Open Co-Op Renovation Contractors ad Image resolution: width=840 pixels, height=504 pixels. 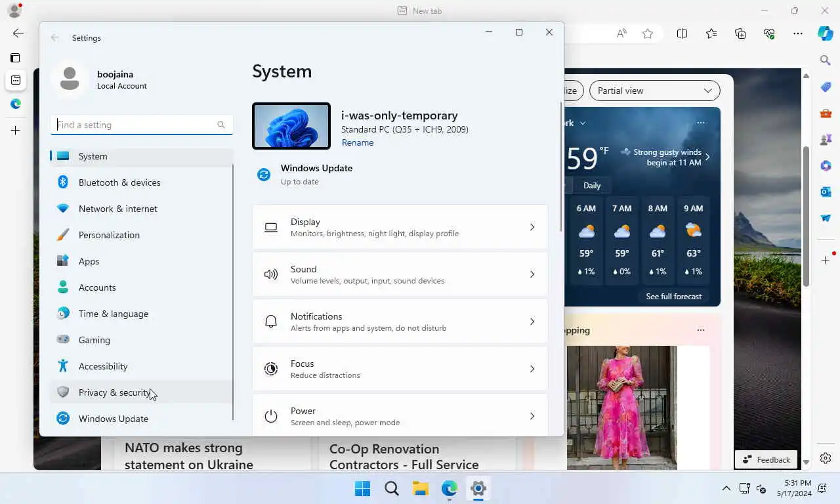pyautogui.click(x=404, y=457)
